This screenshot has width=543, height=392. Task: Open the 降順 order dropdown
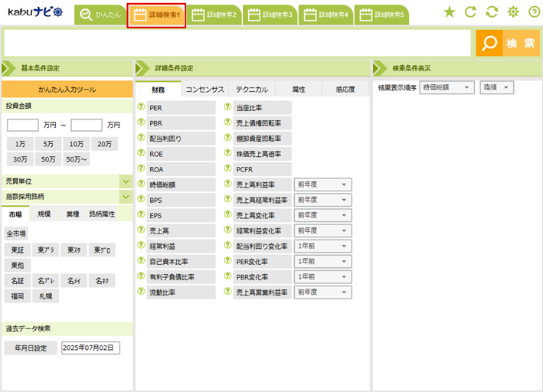[x=496, y=88]
